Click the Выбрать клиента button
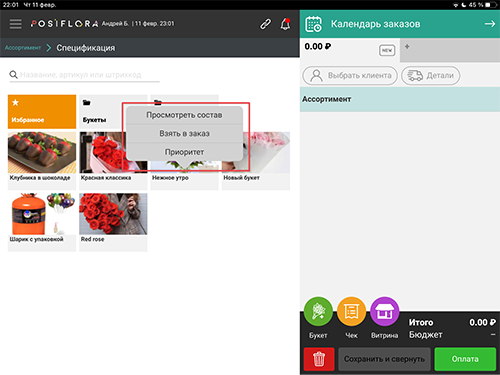Screen dimensions: 500x375 [350, 76]
